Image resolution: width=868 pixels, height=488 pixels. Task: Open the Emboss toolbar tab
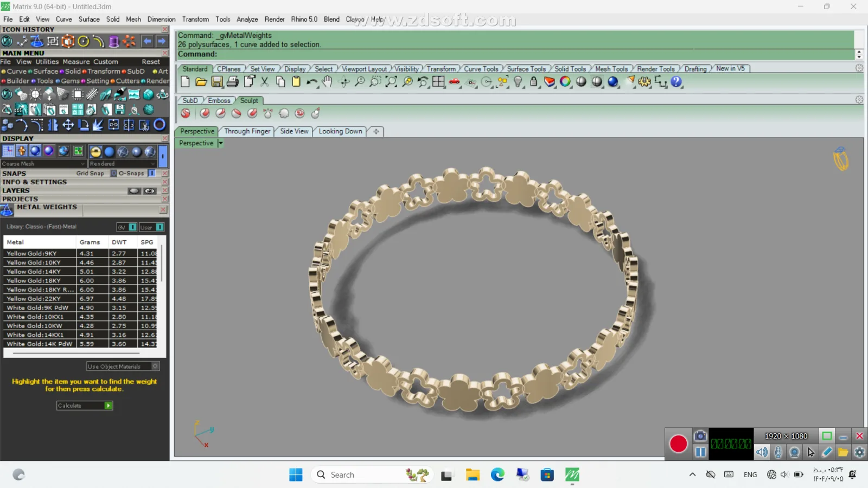tap(219, 100)
